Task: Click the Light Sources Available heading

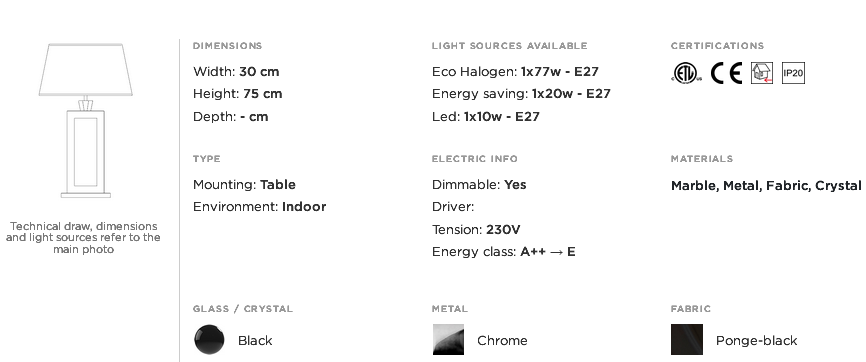Action: (x=509, y=46)
